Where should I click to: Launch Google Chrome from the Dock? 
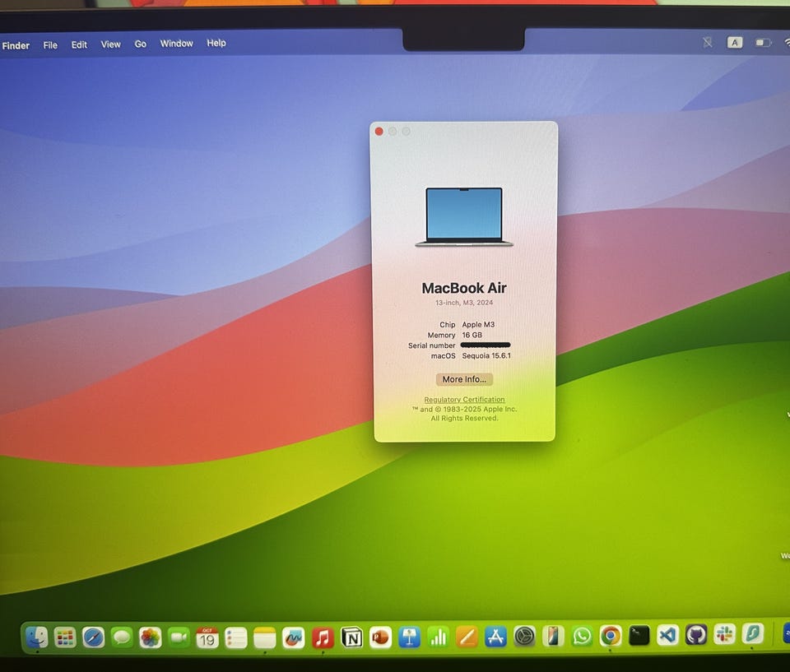point(611,636)
